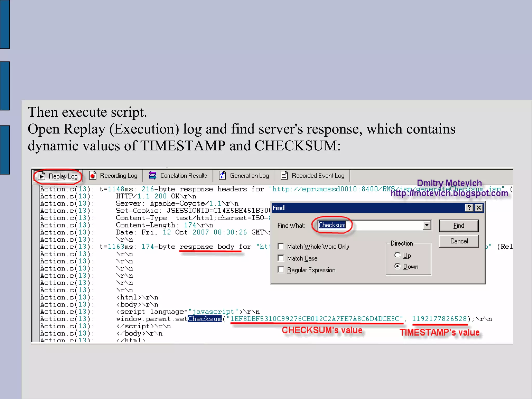
Task: Click the 'Content-Type: text/html' log line
Action: point(193,218)
